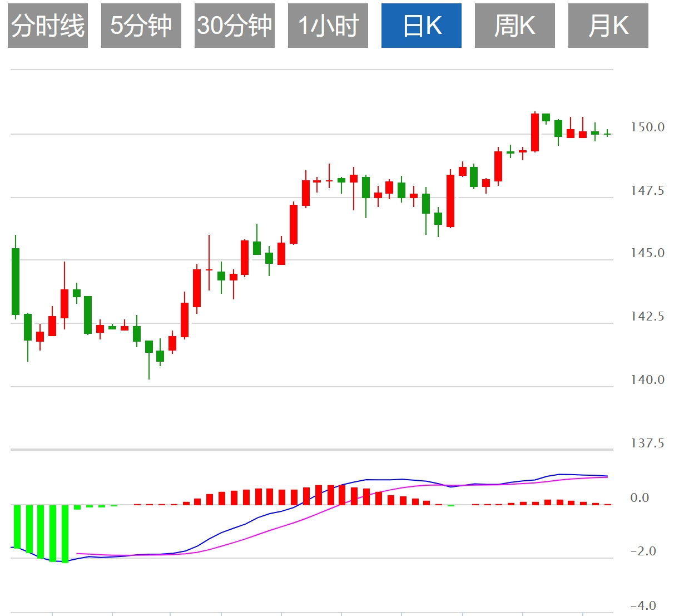
Task: Click the active 日K tab
Action: (422, 26)
